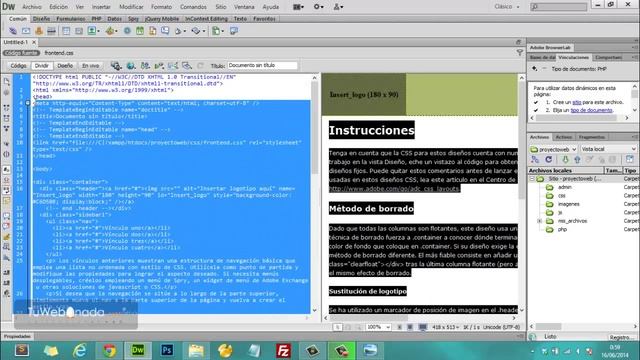Insert a named anchor icon
The image size is (640, 360).
(39, 31)
